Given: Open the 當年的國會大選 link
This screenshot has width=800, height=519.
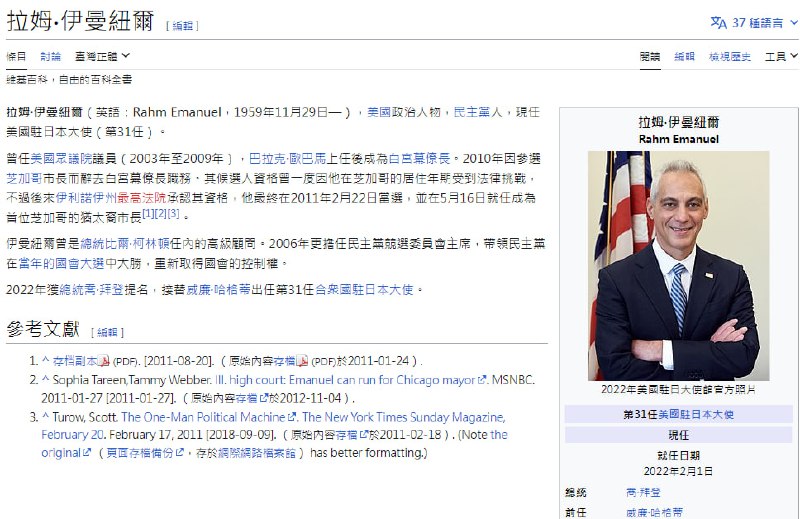Looking at the screenshot, I should pyautogui.click(x=61, y=263).
